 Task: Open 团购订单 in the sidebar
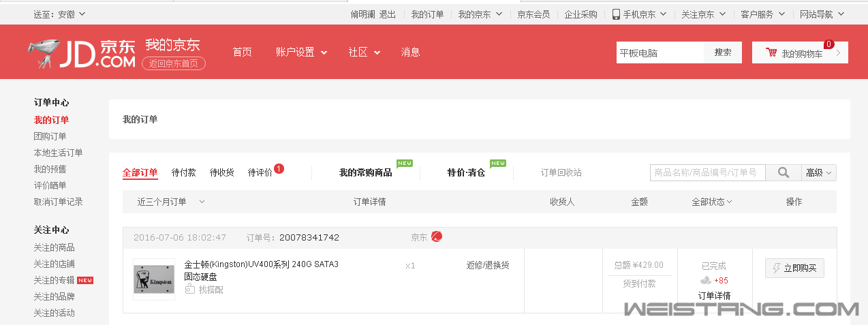[50, 136]
